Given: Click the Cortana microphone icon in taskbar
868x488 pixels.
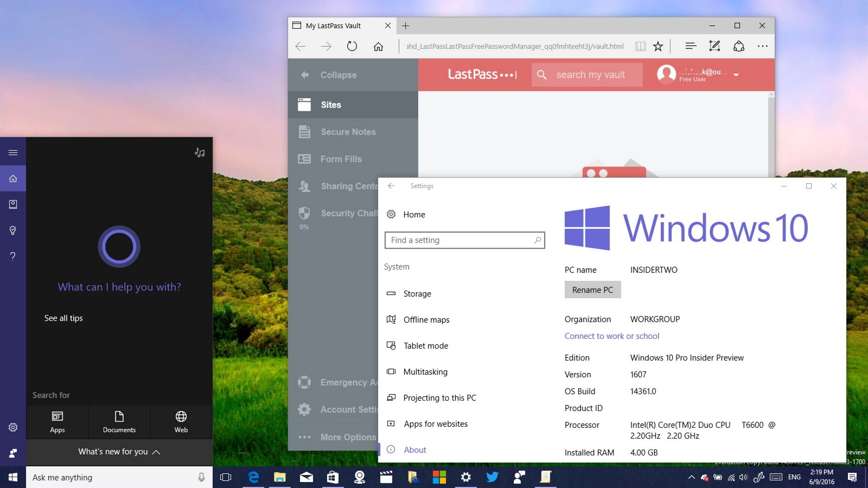Looking at the screenshot, I should [200, 477].
